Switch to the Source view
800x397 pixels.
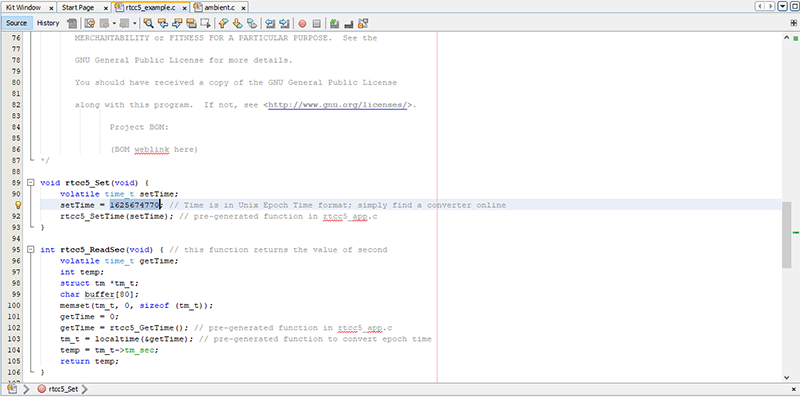17,23
